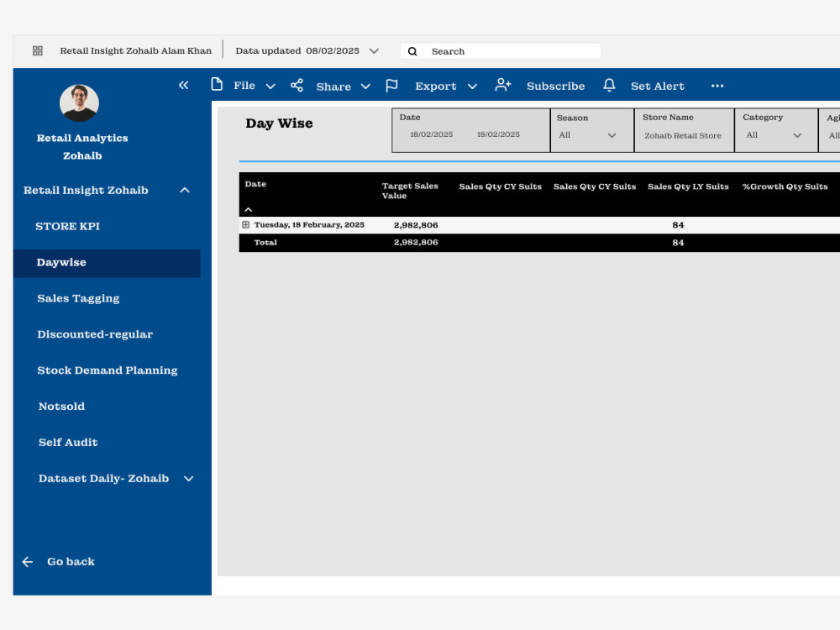The image size is (840, 630).
Task: Open the Self Audit page
Action: 68,442
